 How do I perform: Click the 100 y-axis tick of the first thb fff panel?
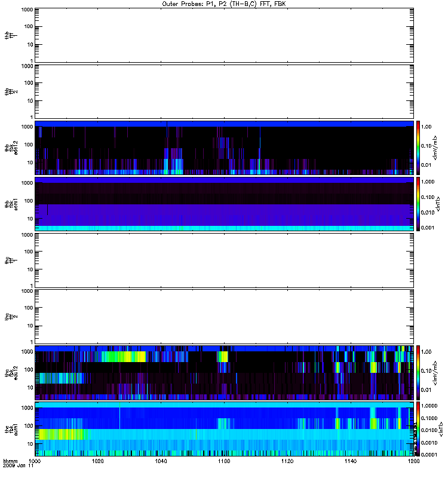pos(28,26)
